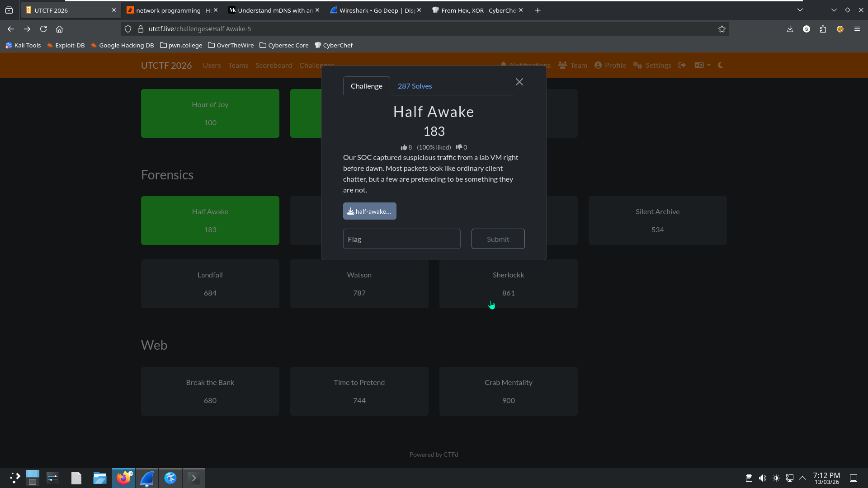Select the Challenge tab
This screenshot has height=488, width=868.
366,86
